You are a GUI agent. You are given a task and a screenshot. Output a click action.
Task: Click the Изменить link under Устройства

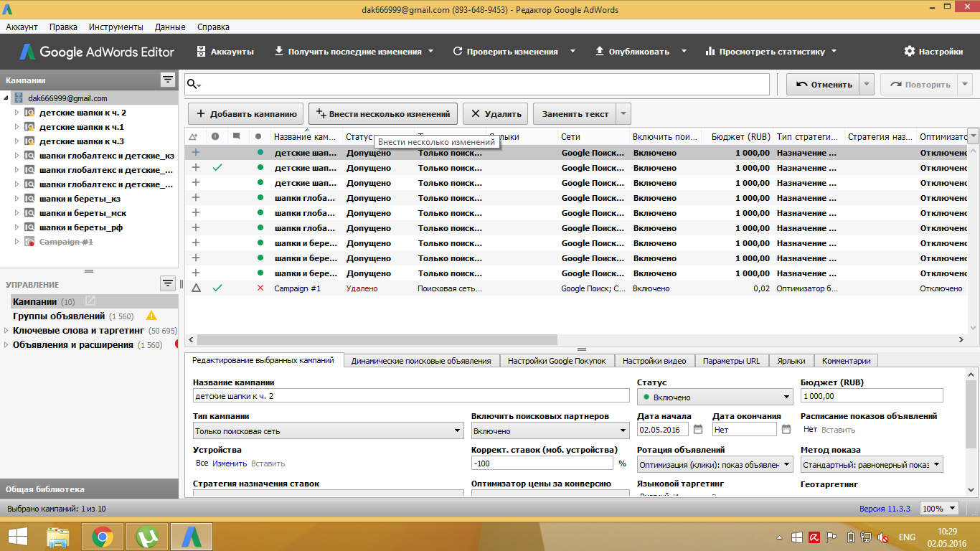click(230, 463)
